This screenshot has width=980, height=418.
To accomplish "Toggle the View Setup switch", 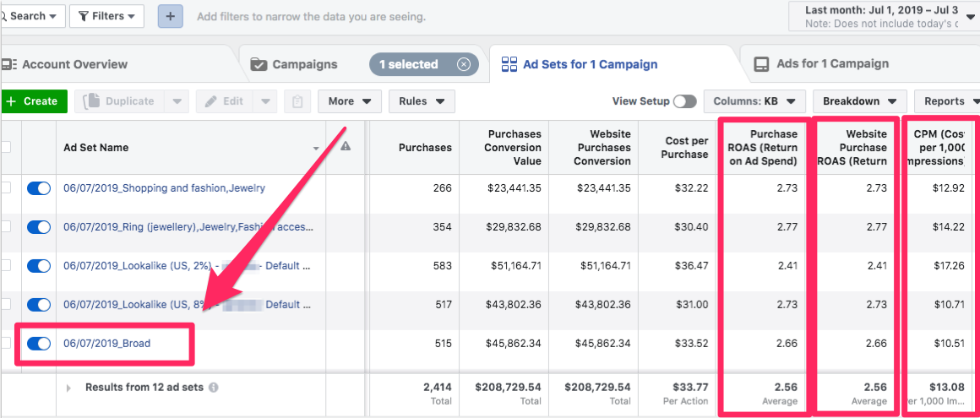I will (684, 101).
